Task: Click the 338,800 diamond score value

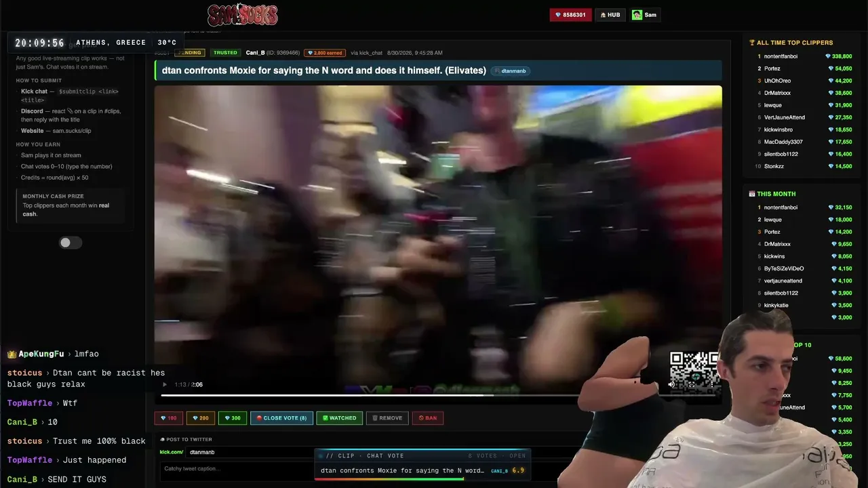Action: click(839, 56)
